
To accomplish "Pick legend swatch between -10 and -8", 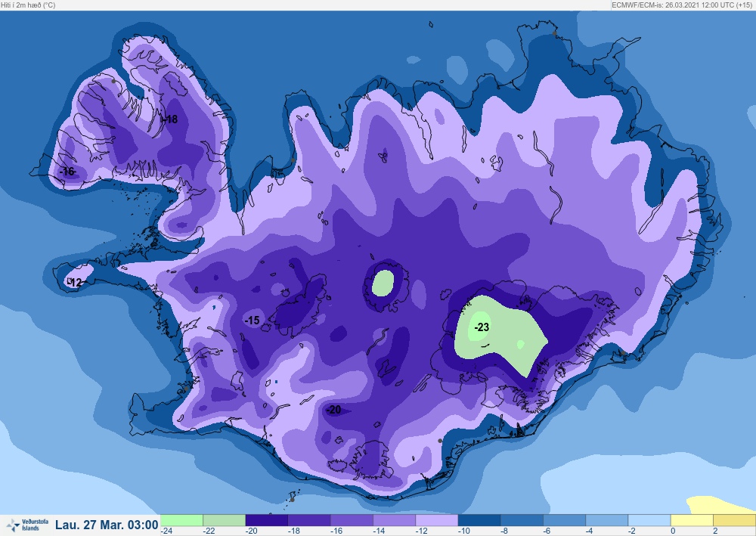I will pyautogui.click(x=479, y=520).
